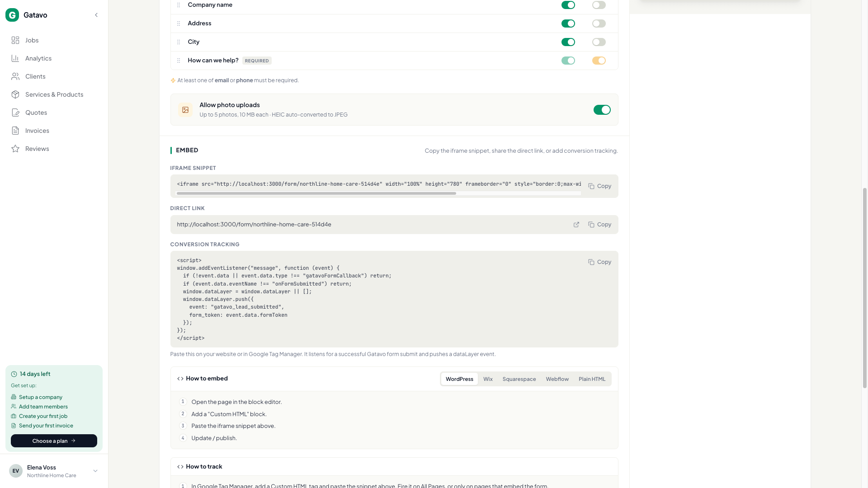The height and width of the screenshot is (488, 868).
Task: Switch to the Webflow tab
Action: pos(557,379)
